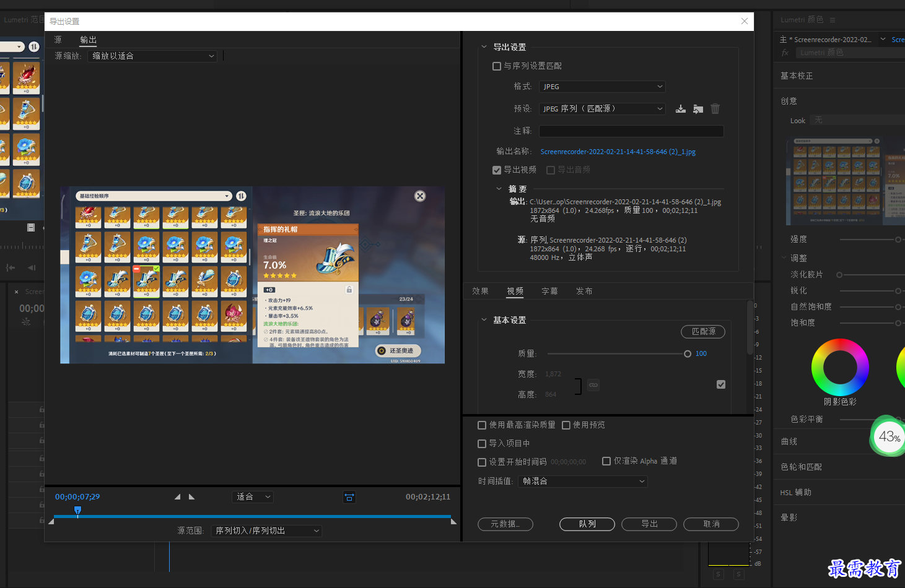This screenshot has width=905, height=588.
Task: Click the shadow tint color wheel
Action: (840, 367)
